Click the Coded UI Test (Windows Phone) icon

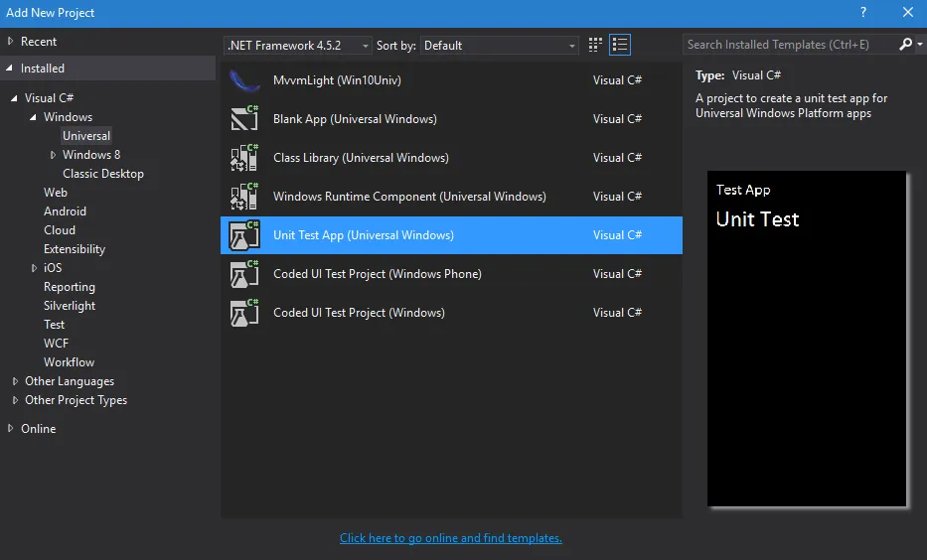244,274
